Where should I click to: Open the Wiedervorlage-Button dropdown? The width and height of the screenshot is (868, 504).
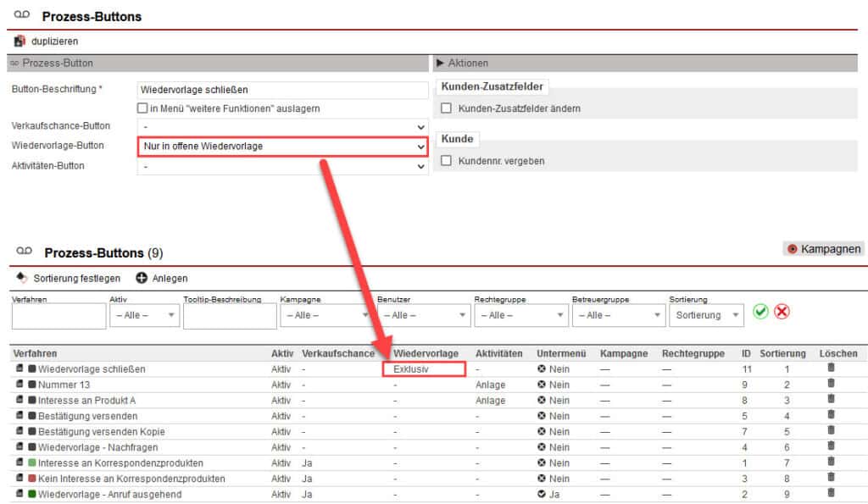pyautogui.click(x=420, y=146)
